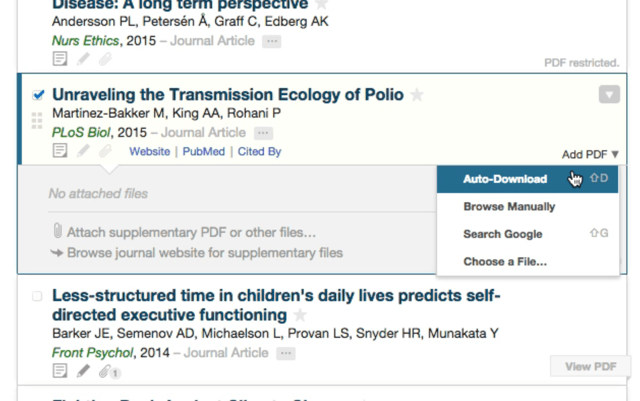The width and height of the screenshot is (640, 401).
Task: Expand the ellipsis details next to PLoS Biol
Action: coord(263,133)
